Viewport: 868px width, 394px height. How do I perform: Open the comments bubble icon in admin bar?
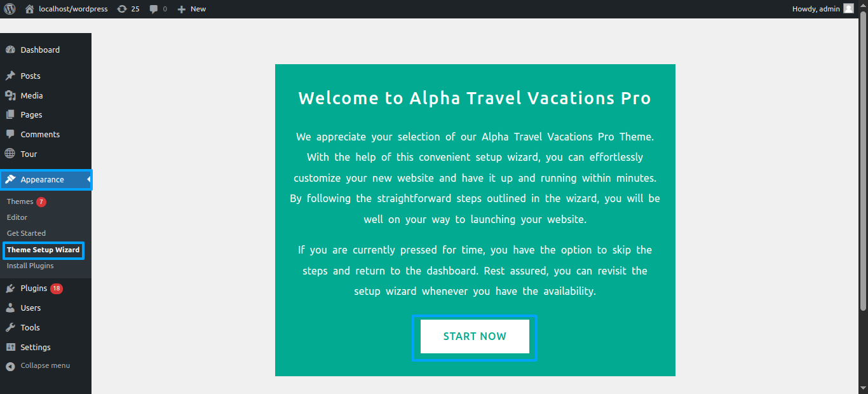click(x=153, y=9)
